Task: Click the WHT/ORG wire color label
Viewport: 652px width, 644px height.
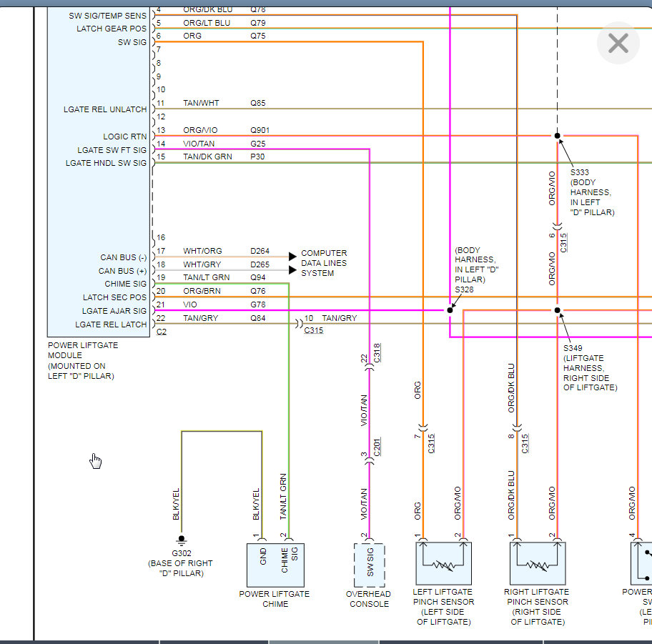Action: pos(202,251)
